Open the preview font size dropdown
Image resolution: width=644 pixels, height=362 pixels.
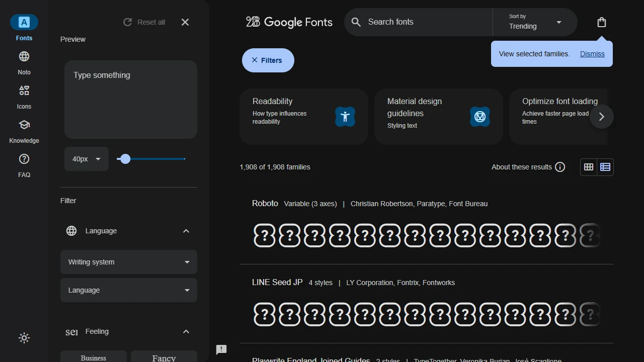click(86, 159)
